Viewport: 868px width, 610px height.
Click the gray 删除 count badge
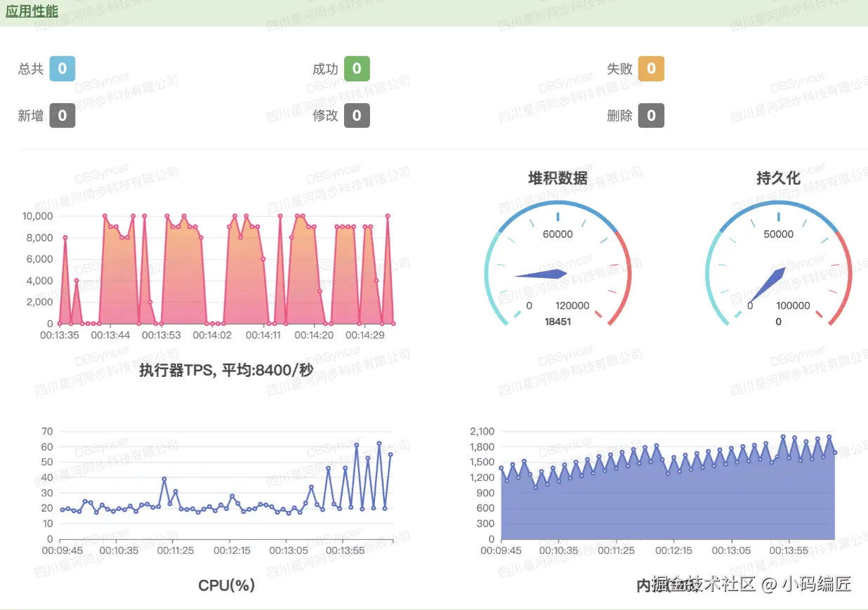click(651, 115)
